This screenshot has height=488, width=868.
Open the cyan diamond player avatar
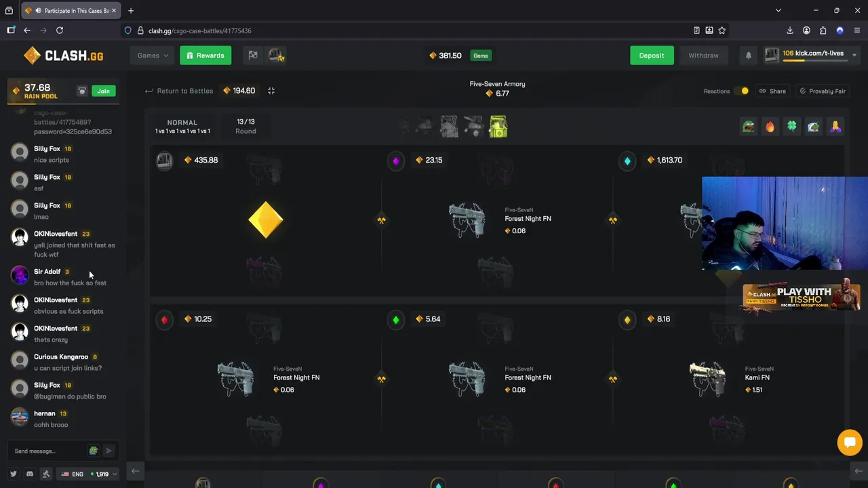[x=627, y=161]
